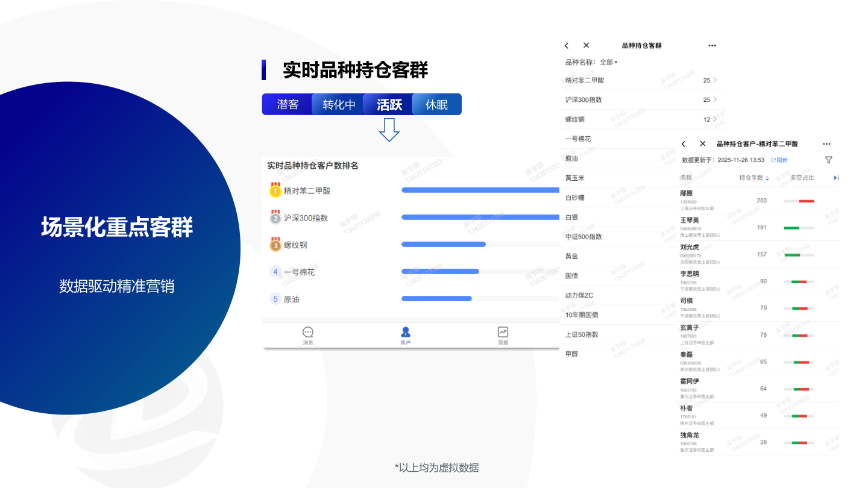The width and height of the screenshot is (868, 488).
Task: Click the 实时品种持仓客户数排名 heading
Action: click(313, 166)
